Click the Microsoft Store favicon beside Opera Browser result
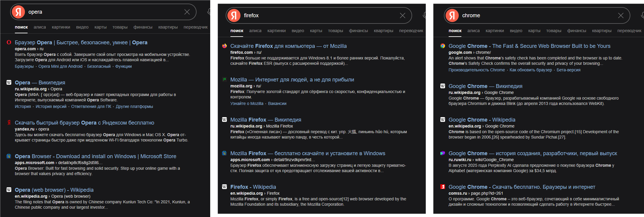 [x=9, y=156]
